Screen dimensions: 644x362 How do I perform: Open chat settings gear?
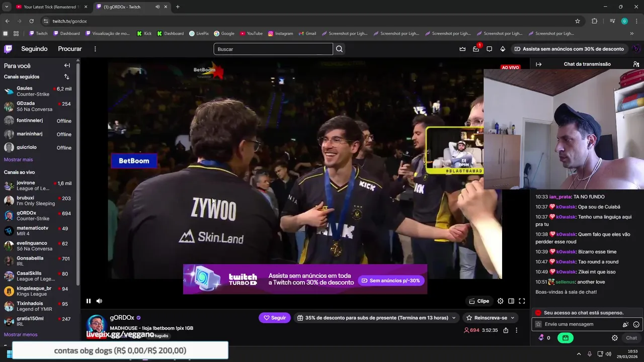point(615,338)
